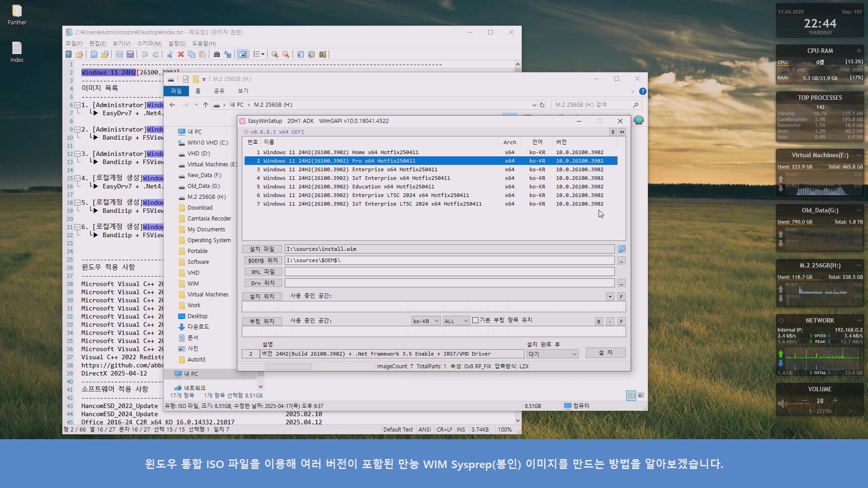
Task: Click the scissors Cut icon in Notepad2
Action: [x=170, y=54]
